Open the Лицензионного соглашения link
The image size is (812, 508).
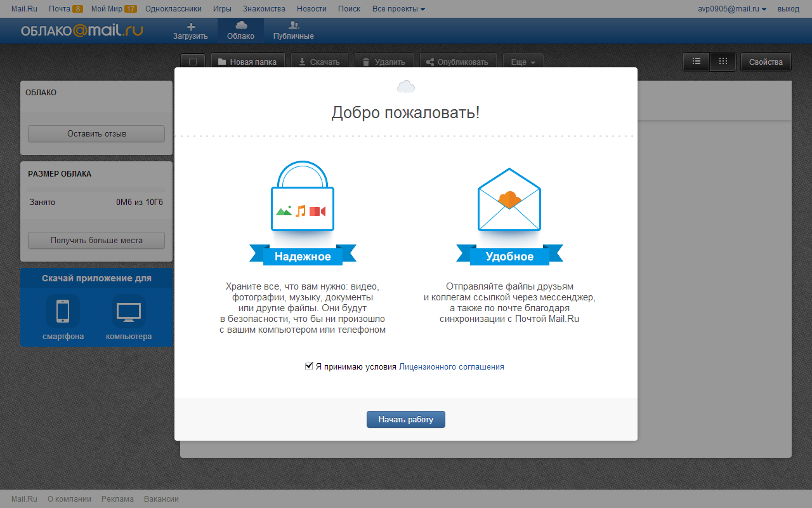(x=452, y=367)
